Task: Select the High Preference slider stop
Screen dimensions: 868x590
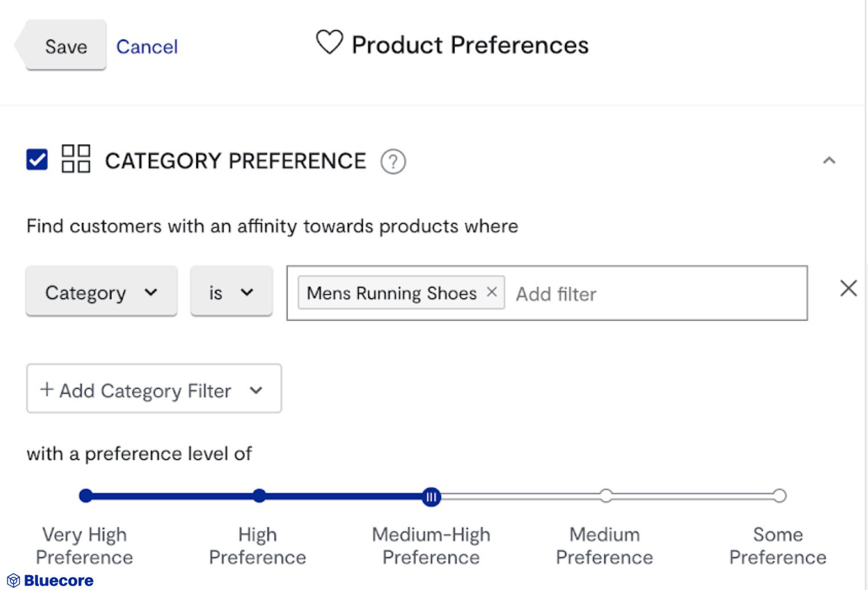Action: [259, 496]
